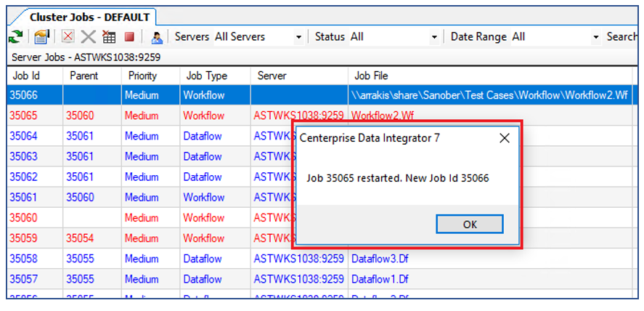Select the row for job 35066
Screen dimensions: 644x311
(26, 95)
